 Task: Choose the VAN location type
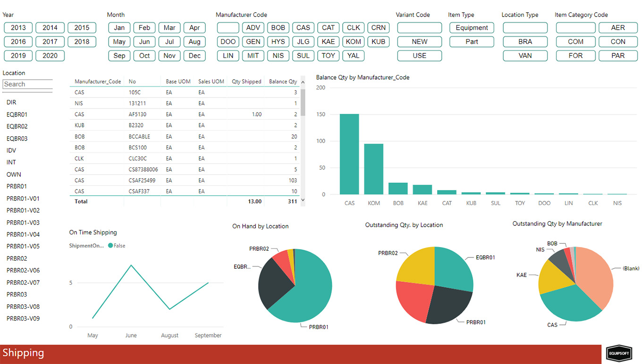(x=525, y=56)
